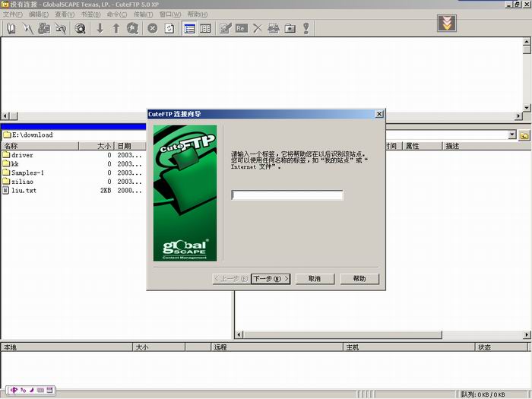This screenshot has width=532, height=399.
Task: Select the ziliao folder
Action: pos(17,182)
